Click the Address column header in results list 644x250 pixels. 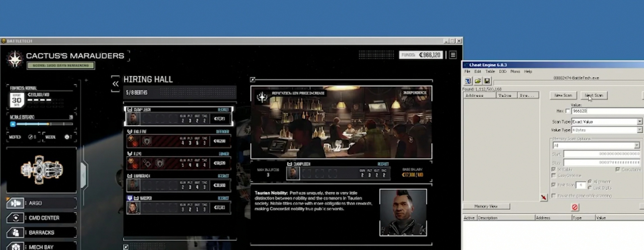tap(479, 96)
